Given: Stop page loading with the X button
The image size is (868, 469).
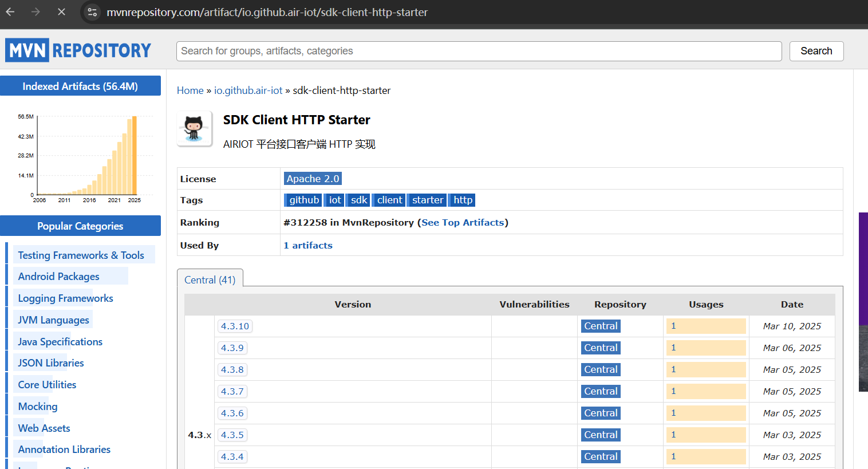Looking at the screenshot, I should pos(61,12).
